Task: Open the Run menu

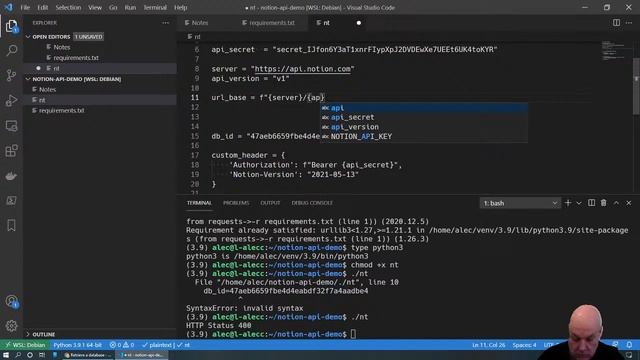Action: point(130,7)
